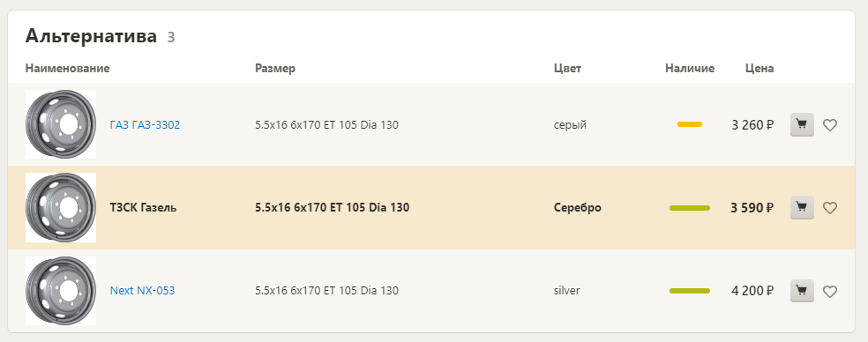Favorite the ГАЗ ГАЗ-3302 wheel with heart
Viewport: 868px width, 342px height.
[830, 126]
